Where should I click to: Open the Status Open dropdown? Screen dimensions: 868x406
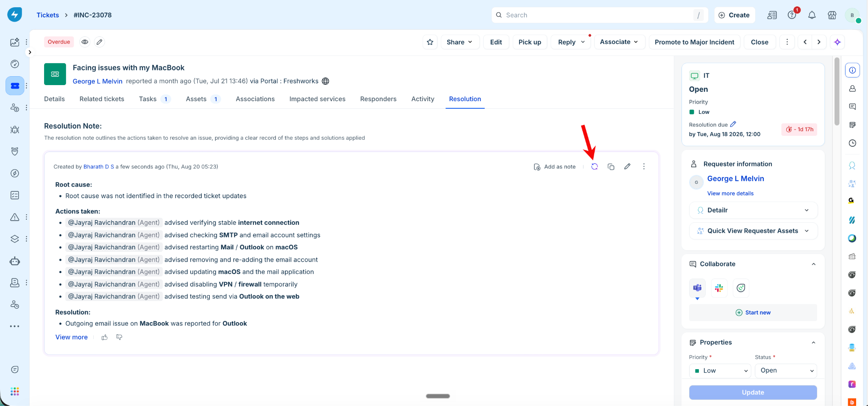point(786,371)
